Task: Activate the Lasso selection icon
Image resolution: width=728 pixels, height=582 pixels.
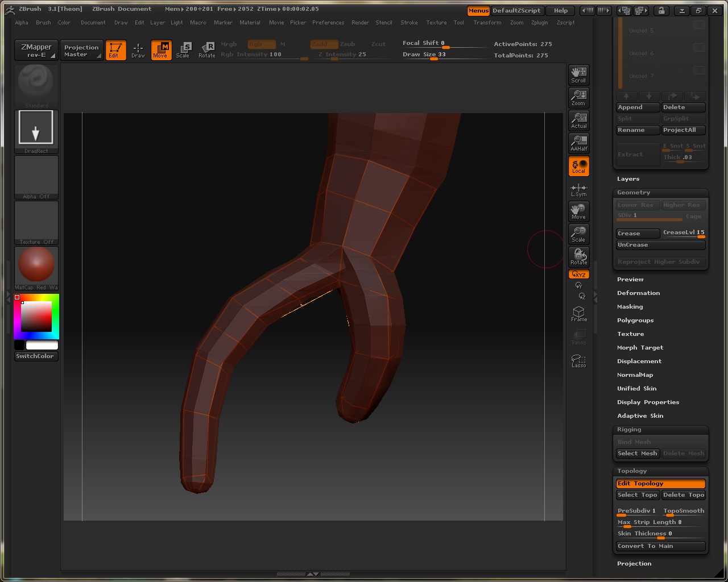Action: [578, 360]
